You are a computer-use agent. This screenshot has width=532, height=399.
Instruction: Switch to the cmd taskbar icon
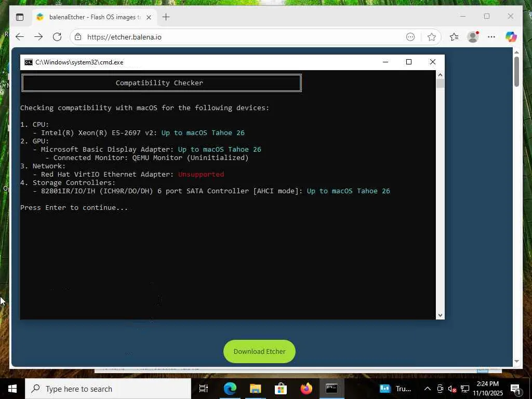331,389
